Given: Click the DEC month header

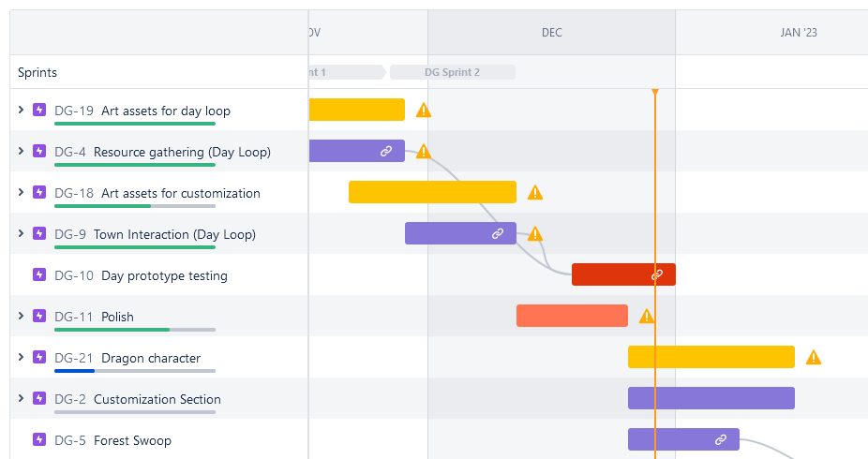Looking at the screenshot, I should coord(552,33).
